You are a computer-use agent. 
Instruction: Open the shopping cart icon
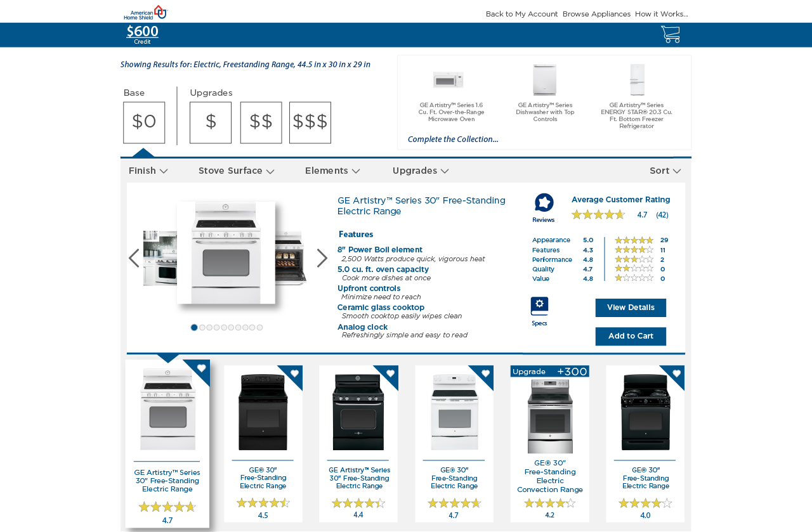[x=670, y=34]
